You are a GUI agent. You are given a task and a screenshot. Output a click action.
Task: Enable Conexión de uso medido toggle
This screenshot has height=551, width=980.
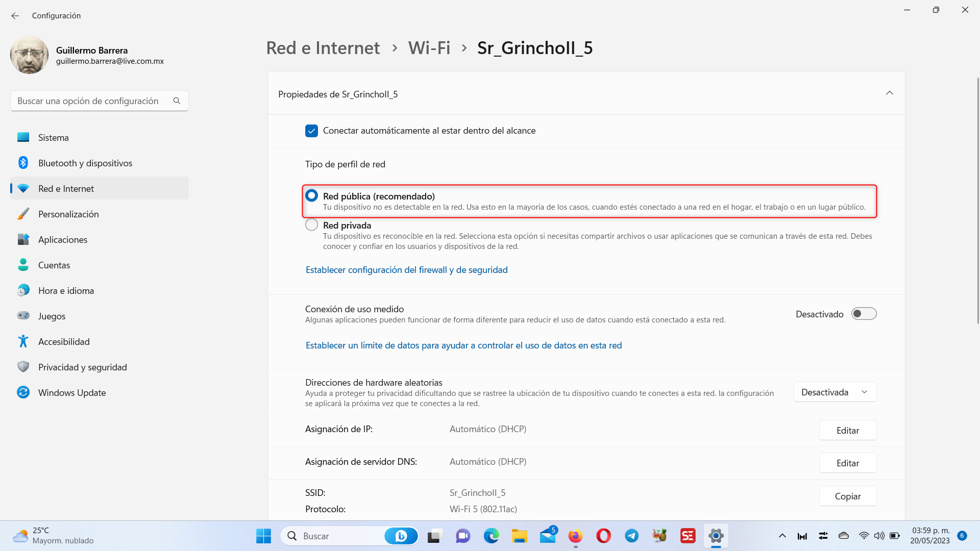coord(864,314)
